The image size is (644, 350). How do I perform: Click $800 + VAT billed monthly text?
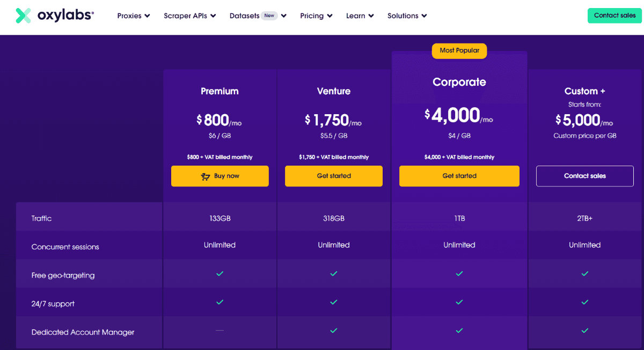point(219,157)
